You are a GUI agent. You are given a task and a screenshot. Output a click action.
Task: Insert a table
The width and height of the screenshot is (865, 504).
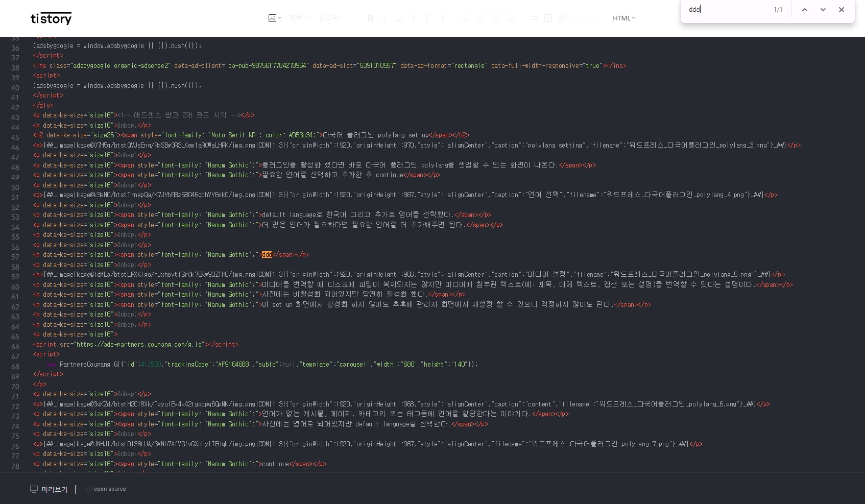coord(548,18)
